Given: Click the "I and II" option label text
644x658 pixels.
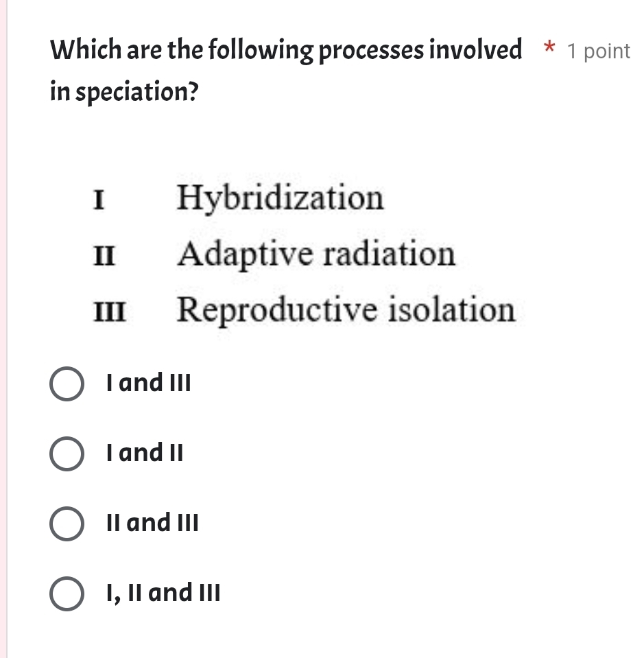Looking at the screenshot, I should coord(144,453).
